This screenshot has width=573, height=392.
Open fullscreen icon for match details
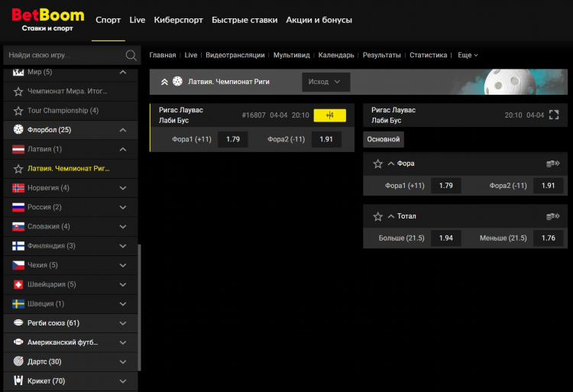point(554,115)
